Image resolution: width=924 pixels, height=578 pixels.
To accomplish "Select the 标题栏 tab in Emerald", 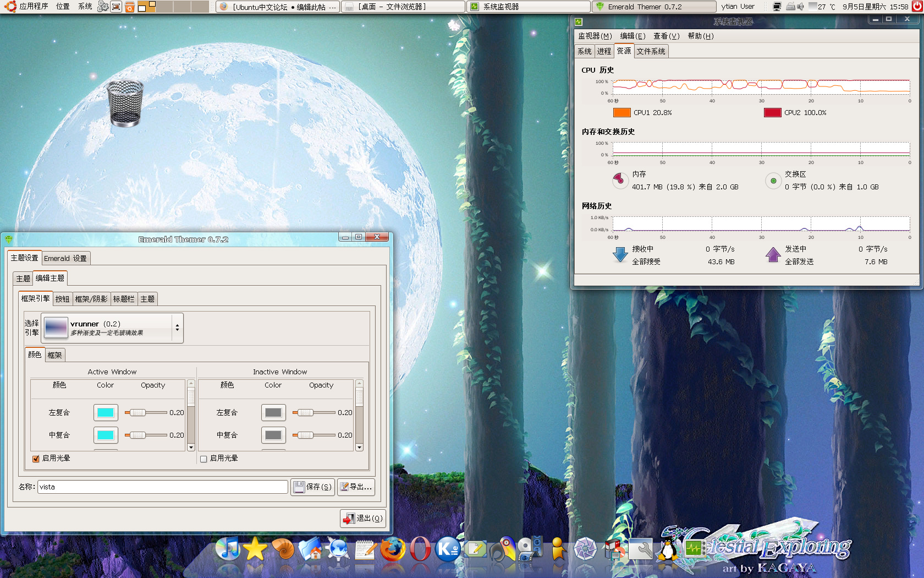I will pos(124,299).
